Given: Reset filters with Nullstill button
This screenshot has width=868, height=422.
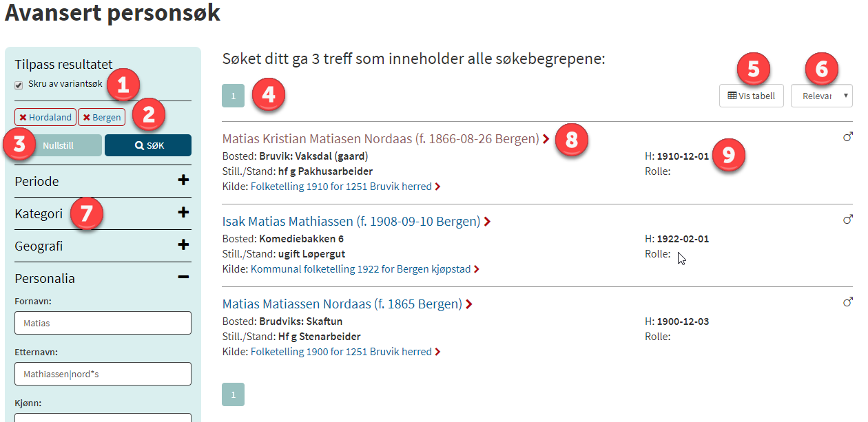Looking at the screenshot, I should click(59, 145).
